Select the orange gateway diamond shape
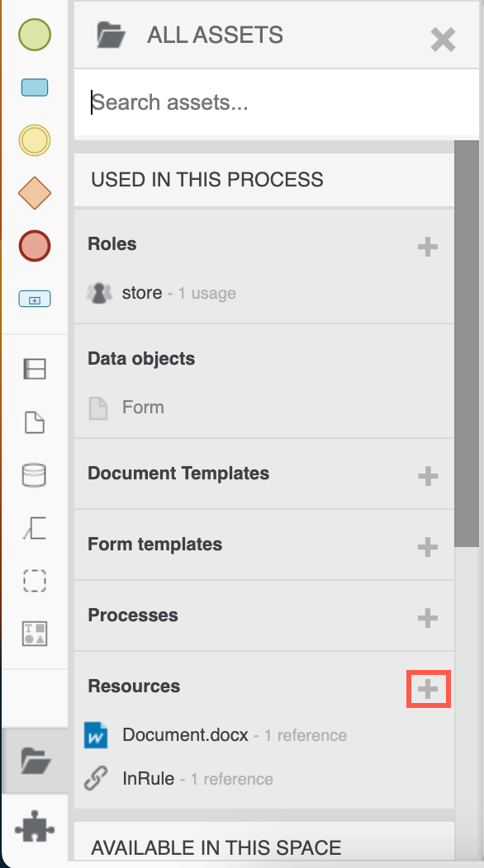The image size is (484, 868). point(35,193)
